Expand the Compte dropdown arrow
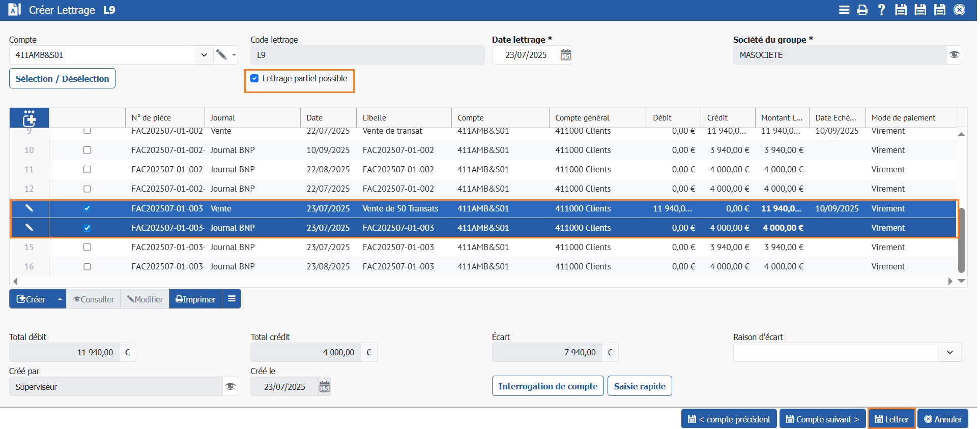Screen dimensions: 980x429 [x=204, y=55]
